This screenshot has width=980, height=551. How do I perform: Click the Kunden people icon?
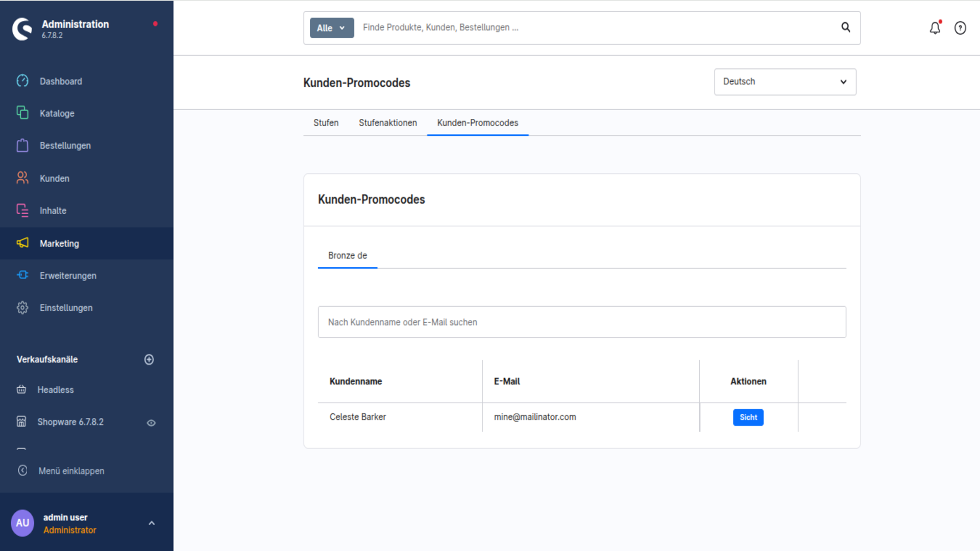tap(22, 178)
